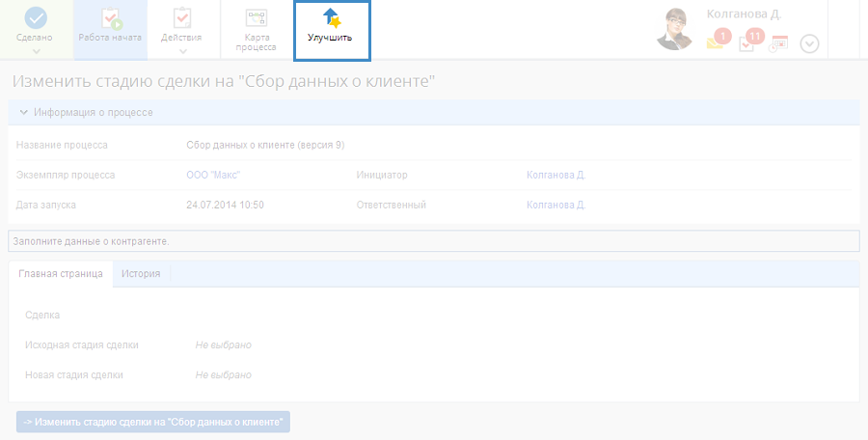Screen dimensions: 868x440
Task: Select the Главная страница tab
Action: (61, 274)
